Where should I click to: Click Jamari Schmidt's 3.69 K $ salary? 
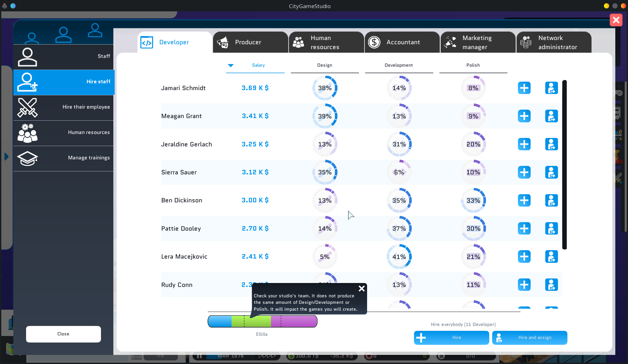click(255, 88)
